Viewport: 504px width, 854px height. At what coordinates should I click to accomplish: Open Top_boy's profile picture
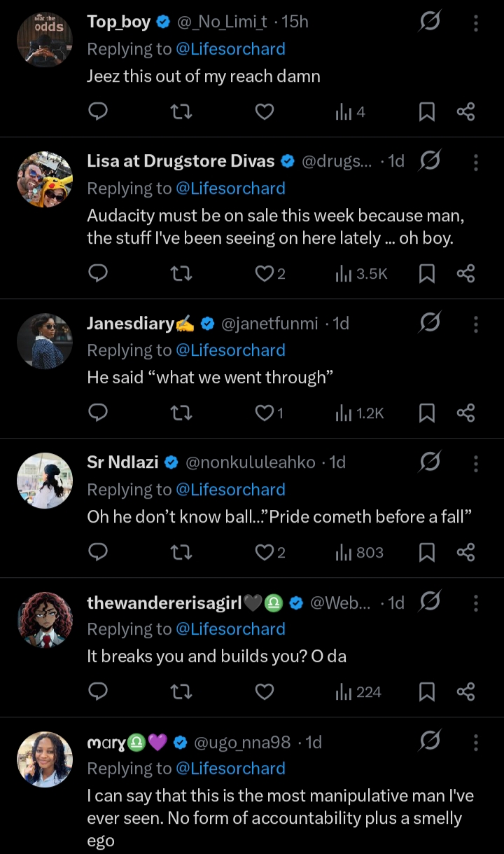coord(45,39)
